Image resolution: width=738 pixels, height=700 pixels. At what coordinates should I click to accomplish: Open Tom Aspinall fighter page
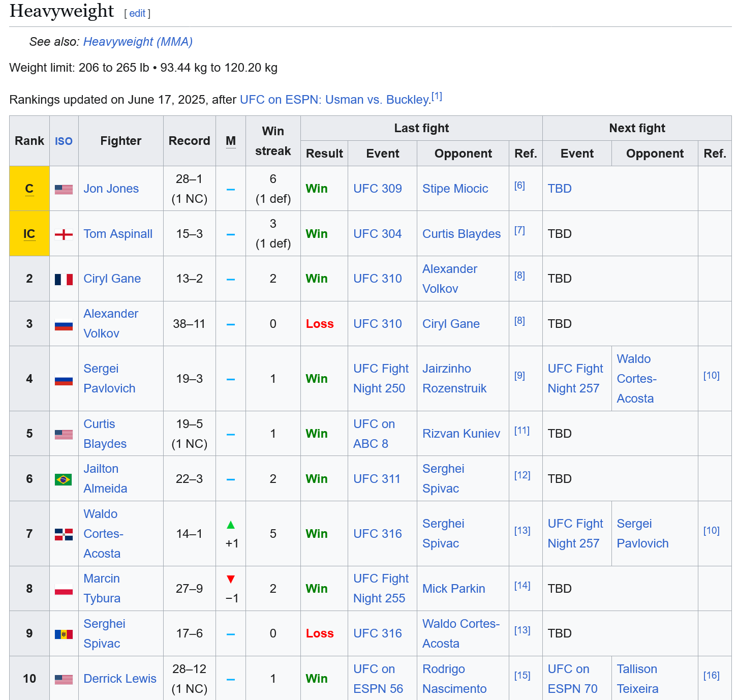tap(118, 234)
